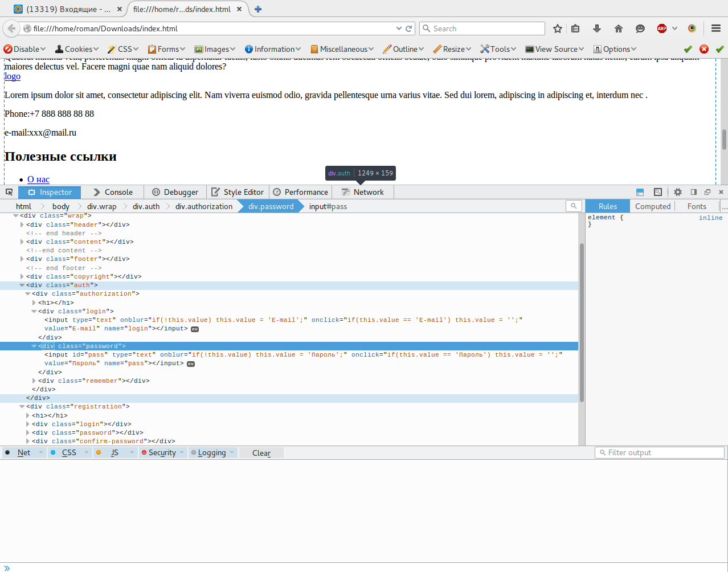The width and height of the screenshot is (728, 572).
Task: Switch to the Network tab
Action: tap(362, 192)
